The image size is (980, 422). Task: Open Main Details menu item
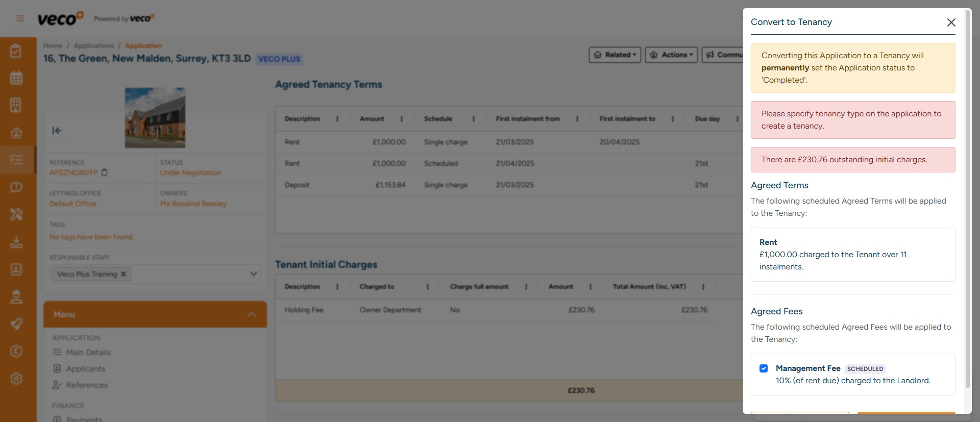coord(88,352)
